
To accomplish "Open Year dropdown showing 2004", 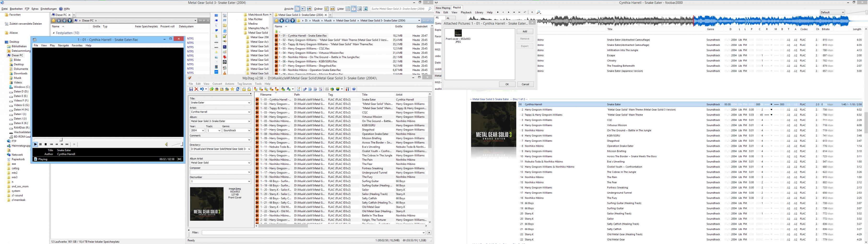I will pyautogui.click(x=203, y=130).
